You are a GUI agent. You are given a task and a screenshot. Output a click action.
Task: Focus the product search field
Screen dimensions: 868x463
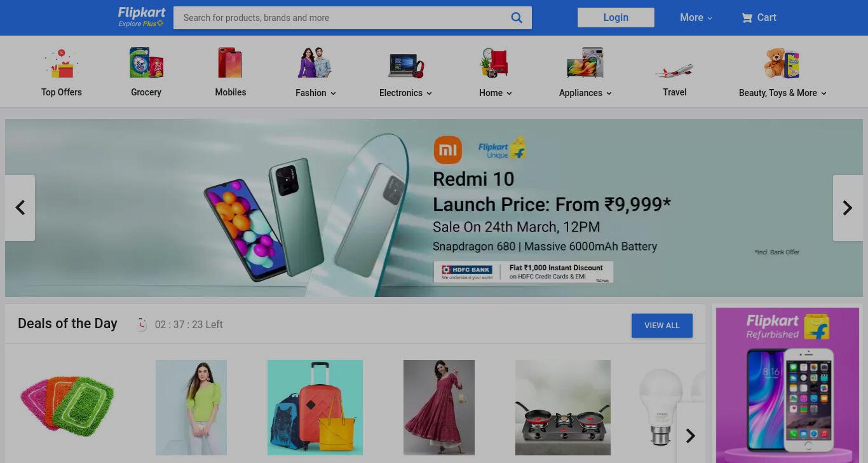343,18
